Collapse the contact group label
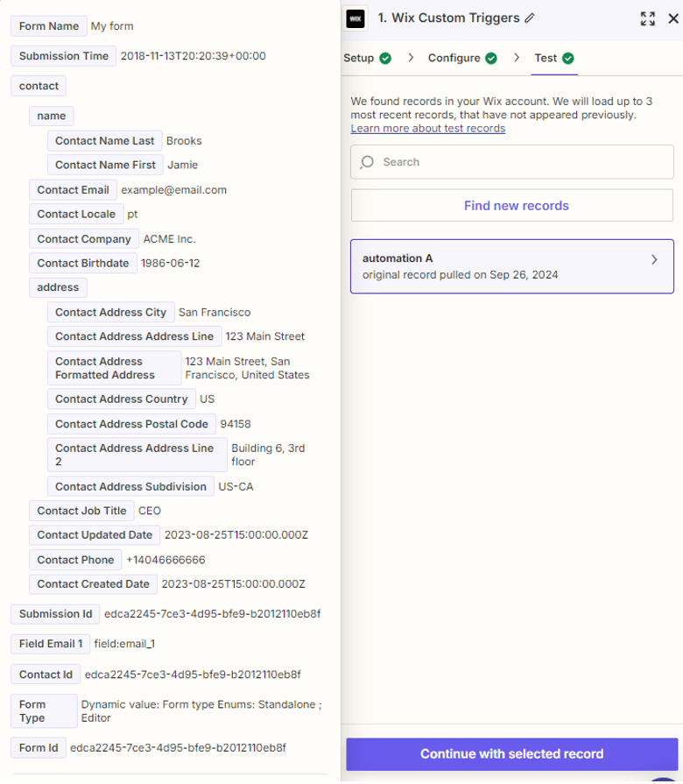Screen dimensions: 683x784 click(x=39, y=86)
